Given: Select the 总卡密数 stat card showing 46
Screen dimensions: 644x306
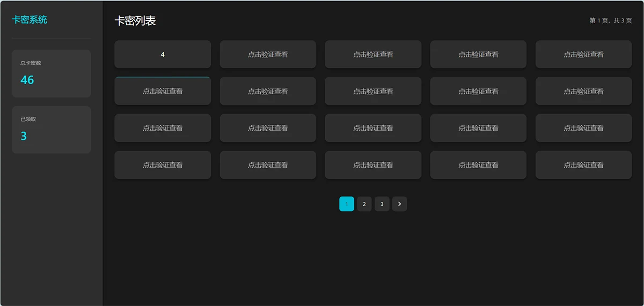Looking at the screenshot, I should point(51,73).
